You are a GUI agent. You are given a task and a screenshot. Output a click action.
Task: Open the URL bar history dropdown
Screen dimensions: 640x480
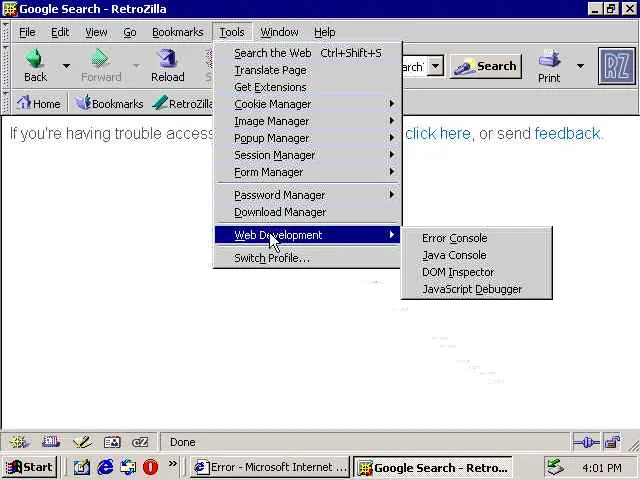(x=436, y=66)
